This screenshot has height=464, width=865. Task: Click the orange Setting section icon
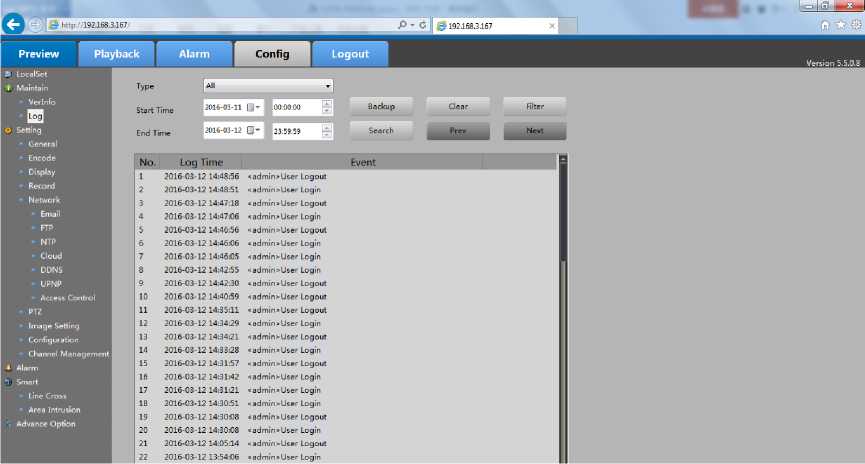[x=8, y=130]
